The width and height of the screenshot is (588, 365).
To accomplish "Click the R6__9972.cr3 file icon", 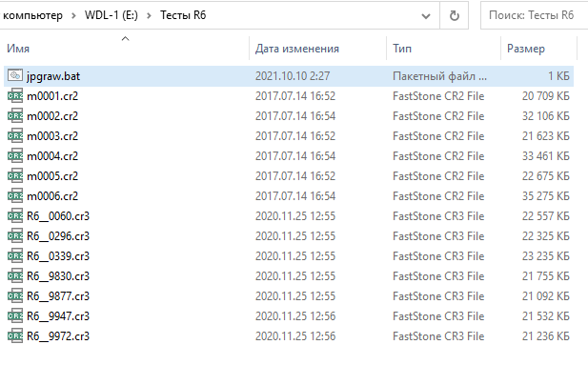I will click(x=15, y=336).
